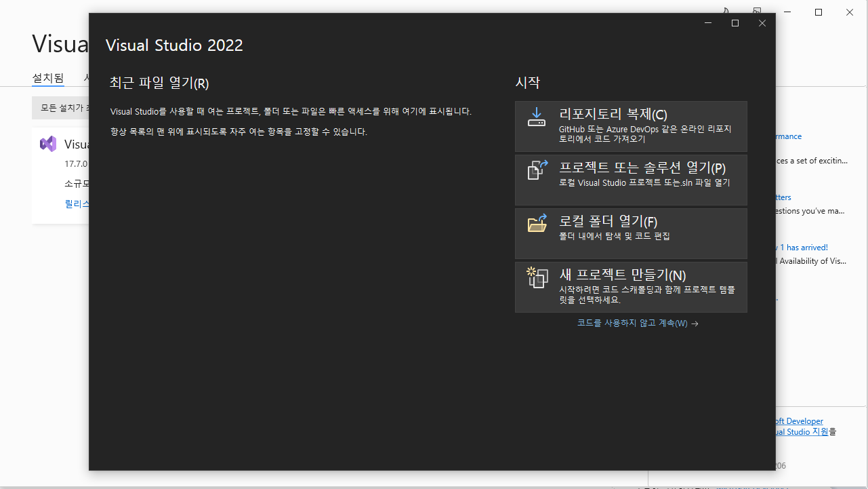
Task: Click the 'GitHub 또는 Azure DevOps' description text
Action: coord(645,134)
